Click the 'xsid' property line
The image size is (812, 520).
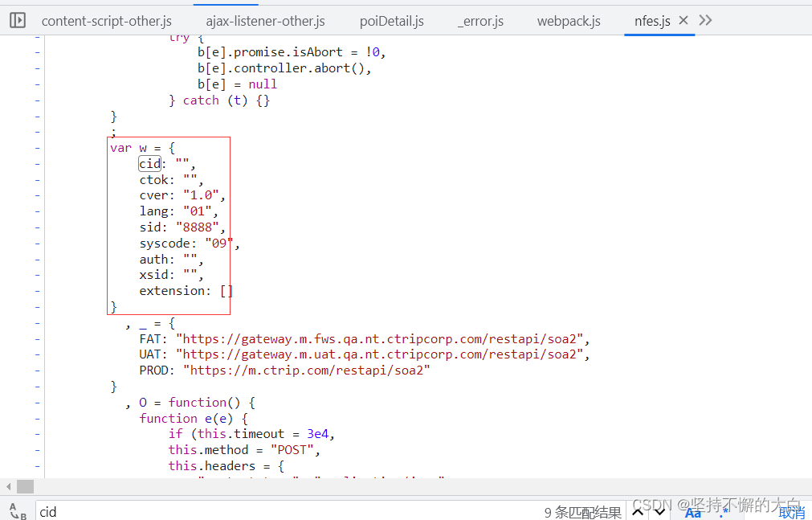click(171, 275)
